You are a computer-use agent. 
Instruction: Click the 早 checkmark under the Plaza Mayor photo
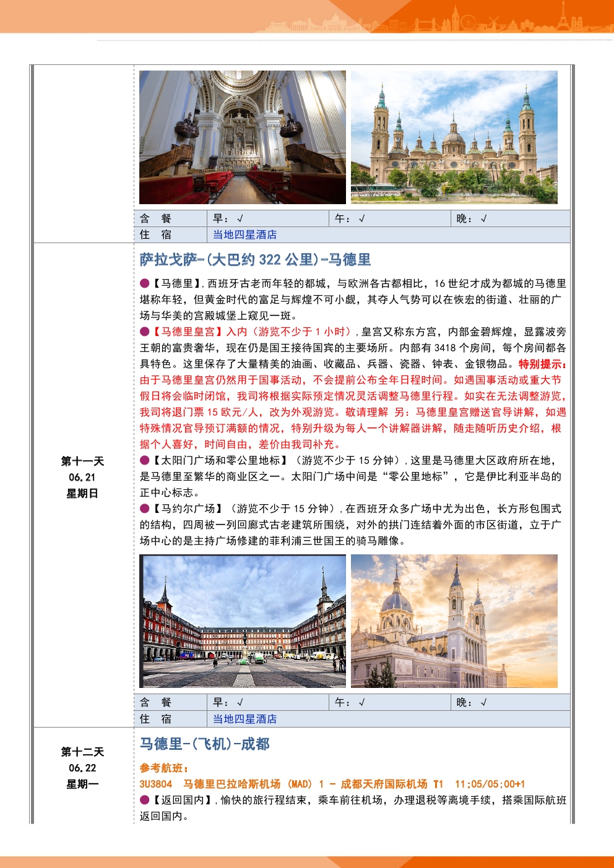[x=240, y=703]
